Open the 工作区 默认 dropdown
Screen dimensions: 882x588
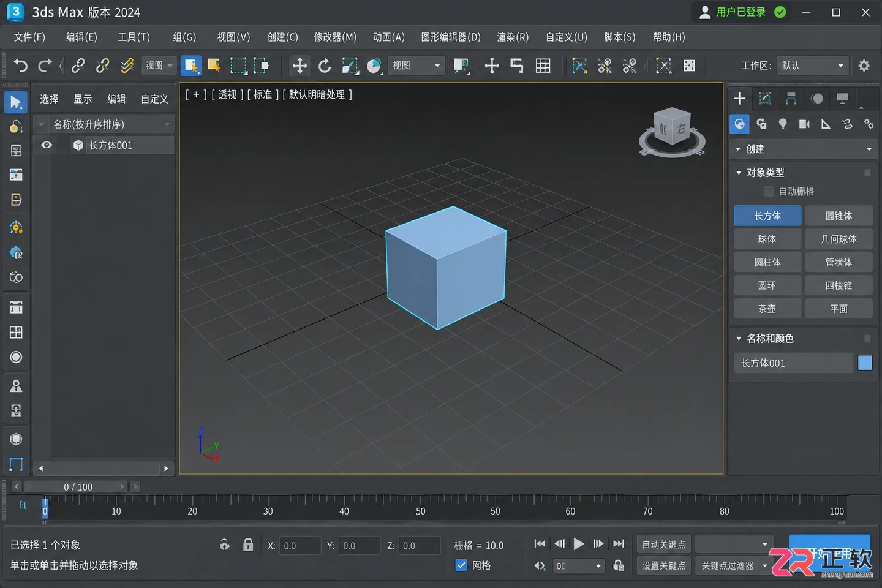tap(812, 66)
